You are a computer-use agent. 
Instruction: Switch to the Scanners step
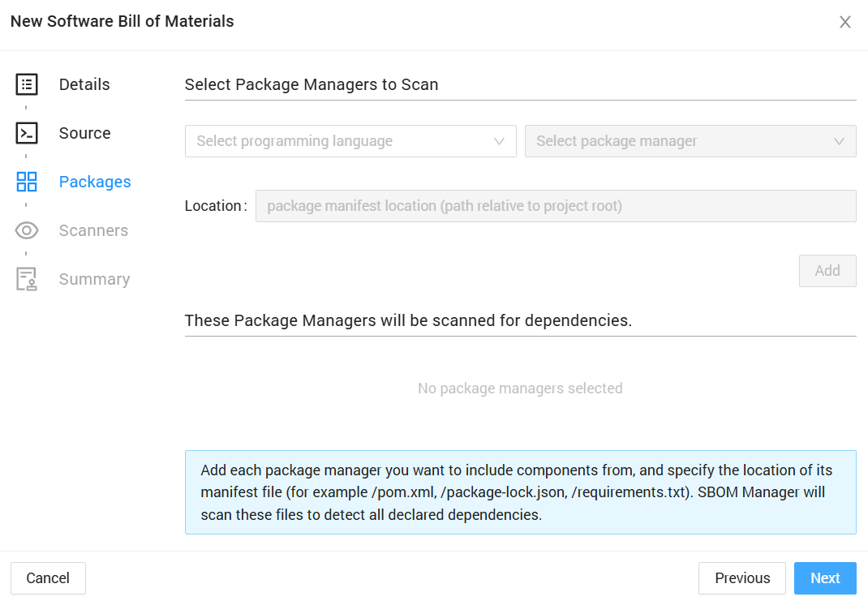(93, 230)
